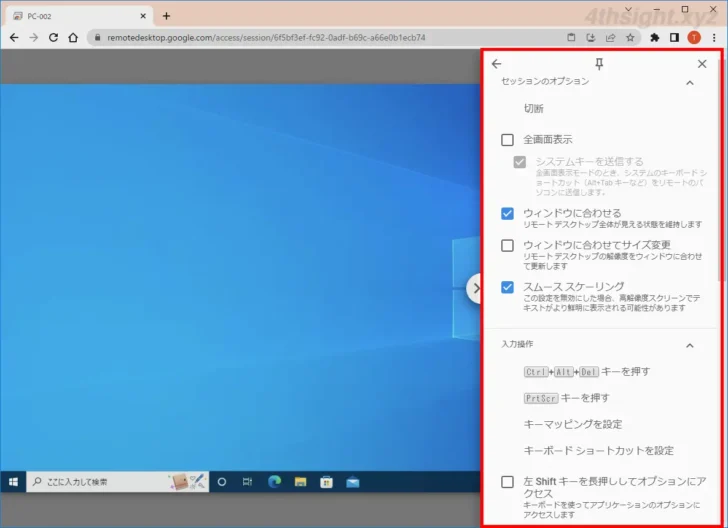The height and width of the screenshot is (528, 728).
Task: Click the clipboard icon in address bar
Action: [571, 38]
